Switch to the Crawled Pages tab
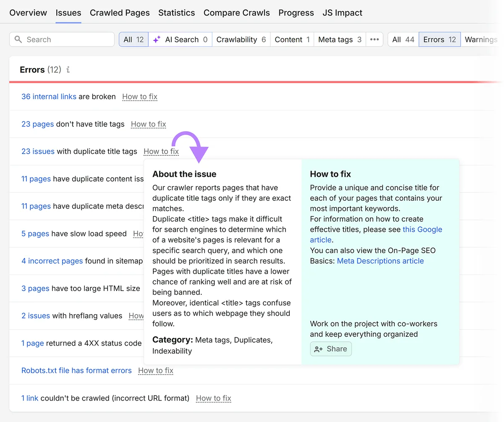 tap(120, 13)
